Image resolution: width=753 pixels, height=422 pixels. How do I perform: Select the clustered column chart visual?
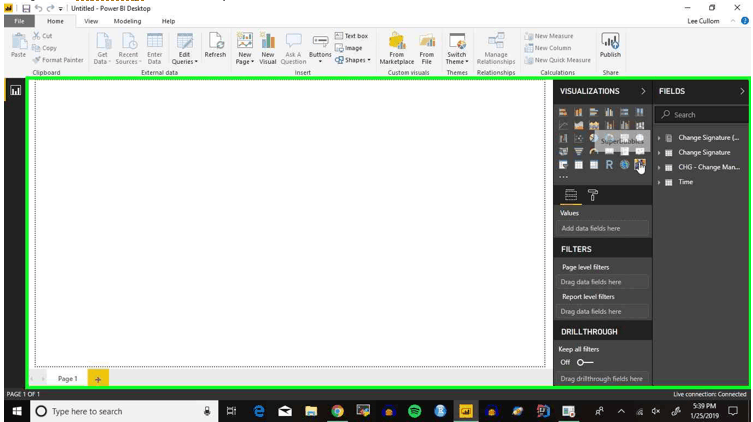609,112
